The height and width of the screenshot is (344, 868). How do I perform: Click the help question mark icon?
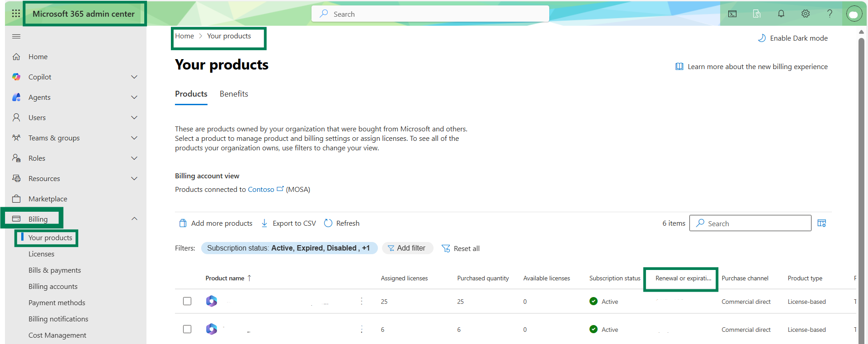tap(830, 14)
